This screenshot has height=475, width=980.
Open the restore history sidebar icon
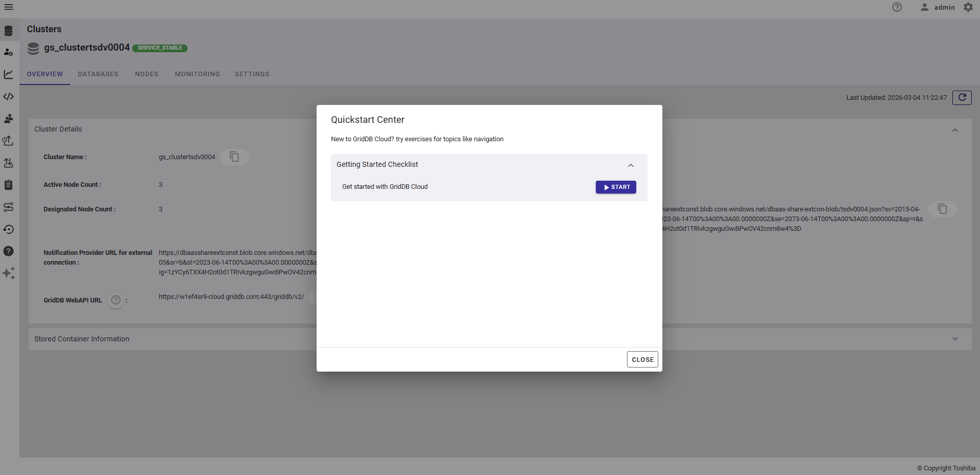tap(9, 229)
